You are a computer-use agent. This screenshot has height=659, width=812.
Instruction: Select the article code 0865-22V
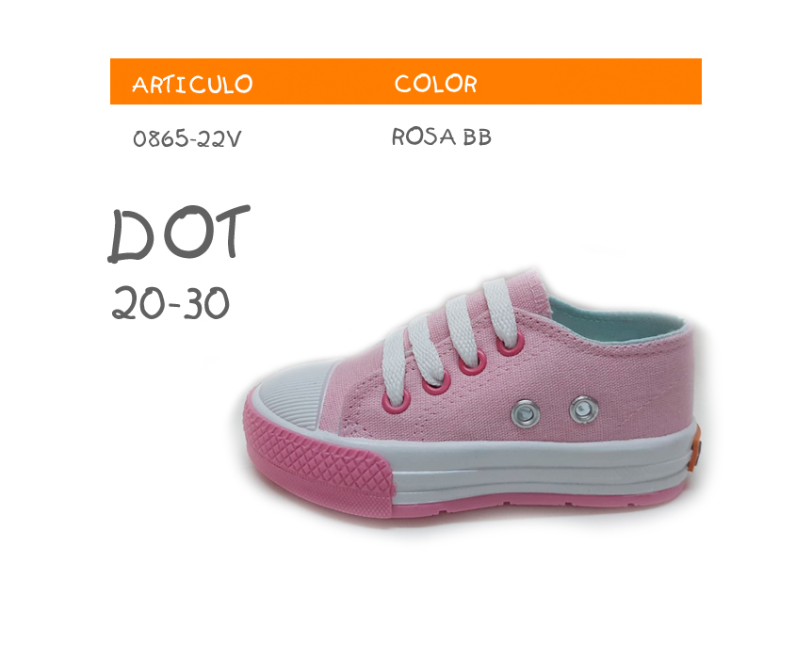tap(187, 138)
